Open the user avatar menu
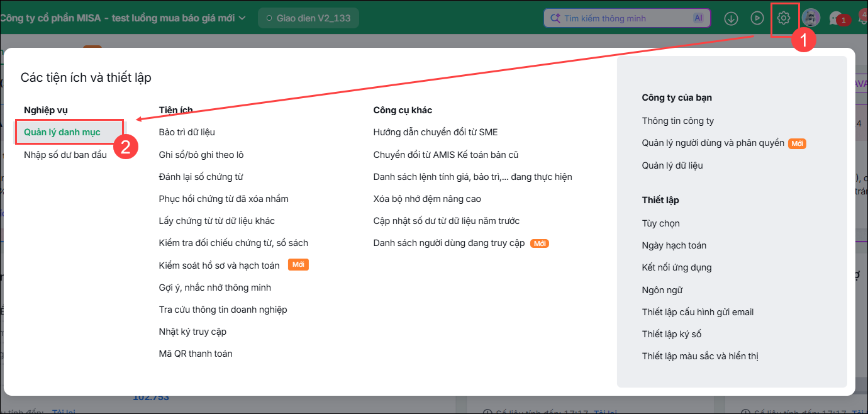The width and height of the screenshot is (868, 414). 811,18
